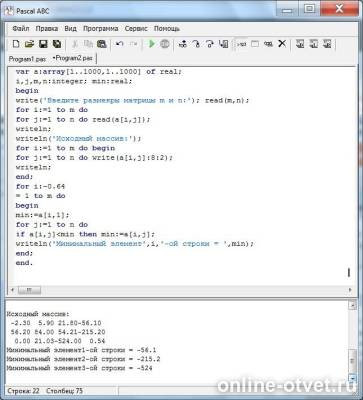
Task: Toggle the input panel toolbar icon
Action: (x=242, y=44)
